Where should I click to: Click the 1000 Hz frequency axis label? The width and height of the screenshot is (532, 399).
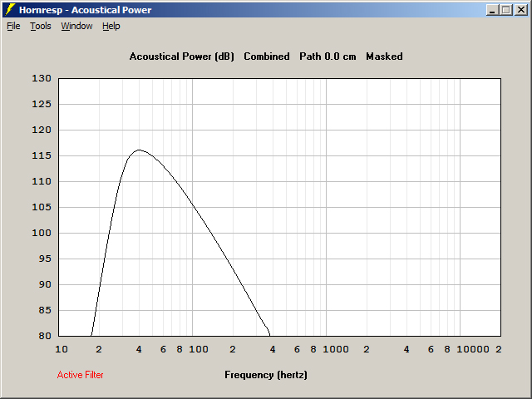click(336, 349)
